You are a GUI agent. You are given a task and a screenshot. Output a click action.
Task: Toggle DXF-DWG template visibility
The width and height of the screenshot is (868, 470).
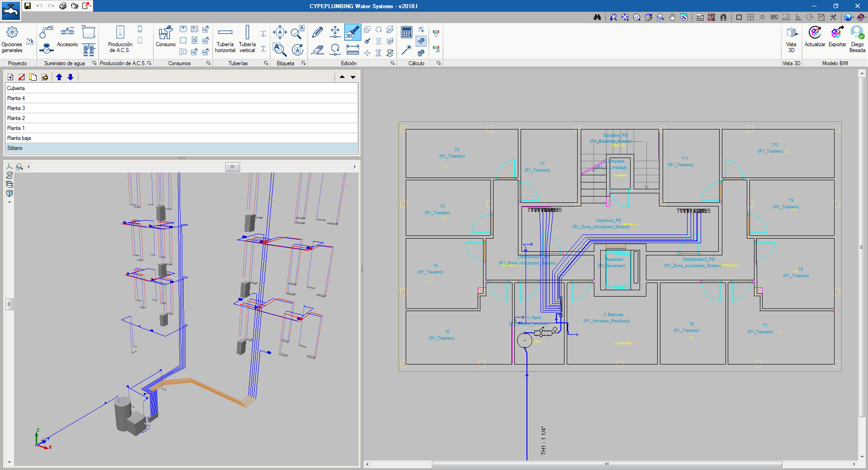[x=700, y=17]
